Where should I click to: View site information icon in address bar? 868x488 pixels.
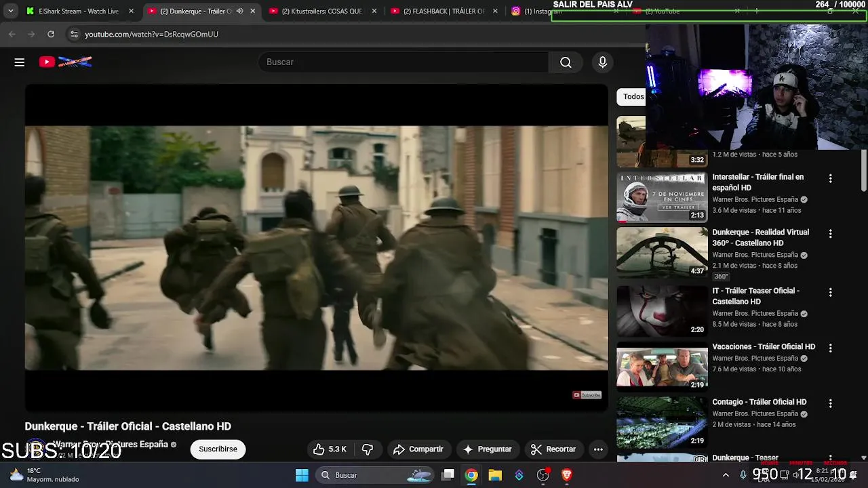coord(74,34)
